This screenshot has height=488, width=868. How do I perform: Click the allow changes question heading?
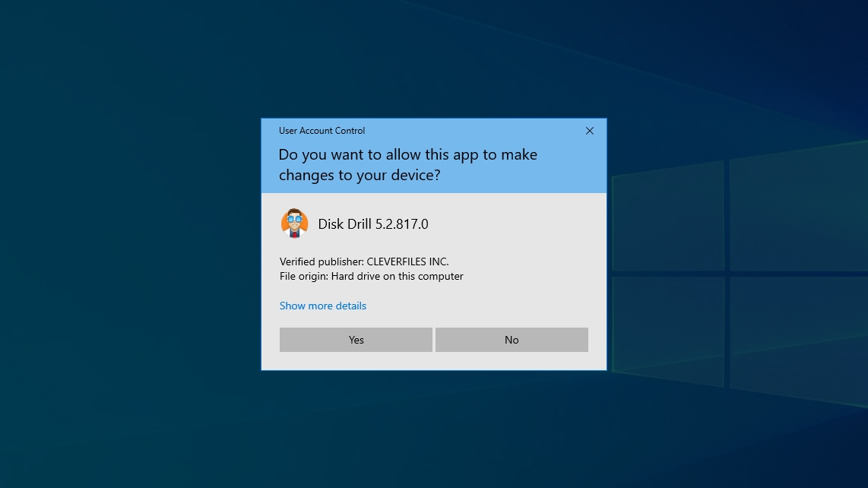408,164
